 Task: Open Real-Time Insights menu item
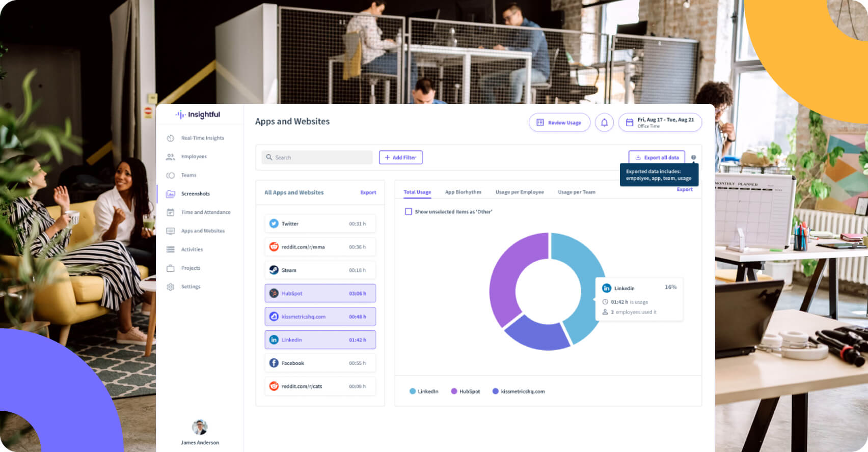click(203, 138)
